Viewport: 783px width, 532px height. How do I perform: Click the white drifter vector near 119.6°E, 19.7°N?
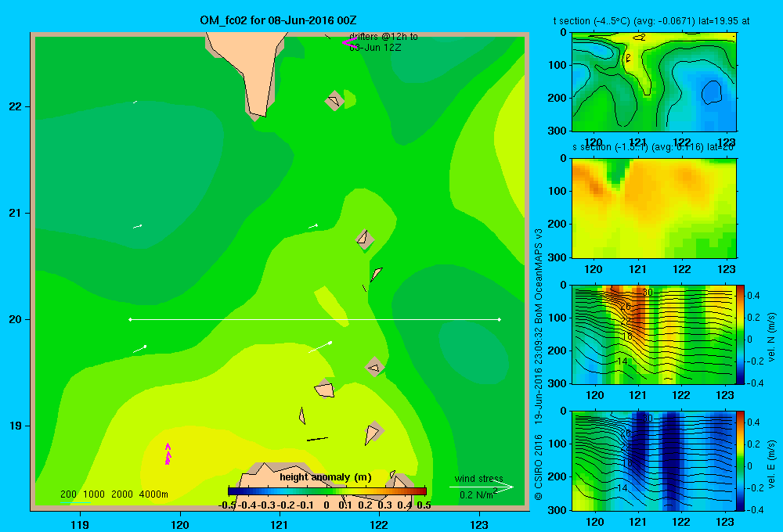coord(140,349)
